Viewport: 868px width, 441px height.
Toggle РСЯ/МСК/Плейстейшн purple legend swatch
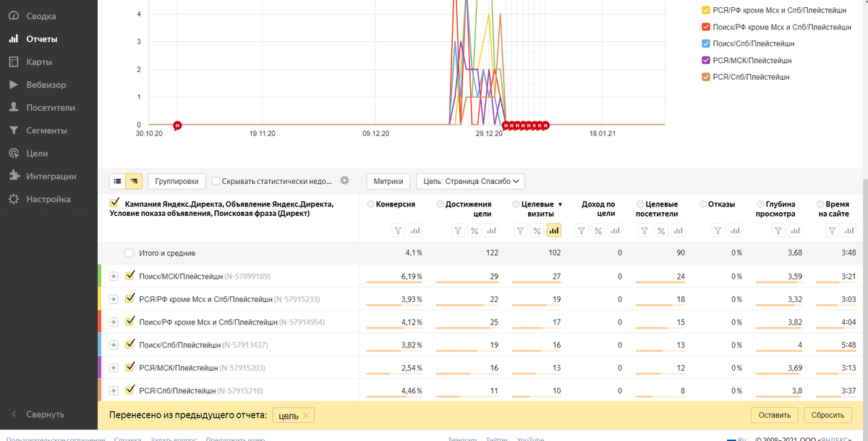706,60
